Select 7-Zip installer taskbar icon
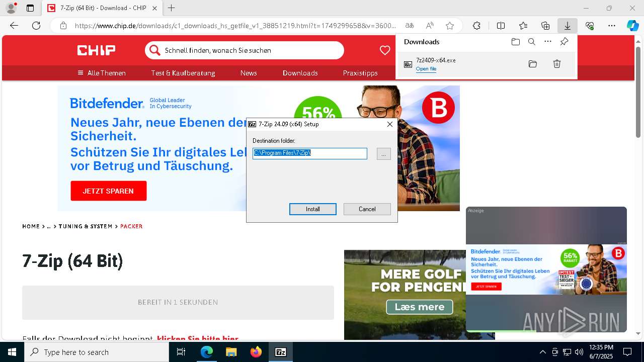This screenshot has height=362, width=644. 281,352
